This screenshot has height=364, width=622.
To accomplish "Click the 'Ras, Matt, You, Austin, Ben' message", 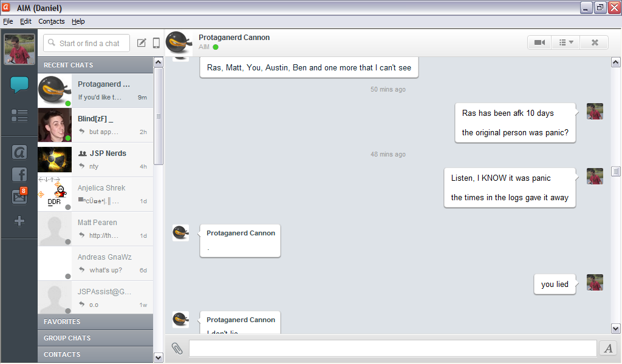I will tap(309, 68).
